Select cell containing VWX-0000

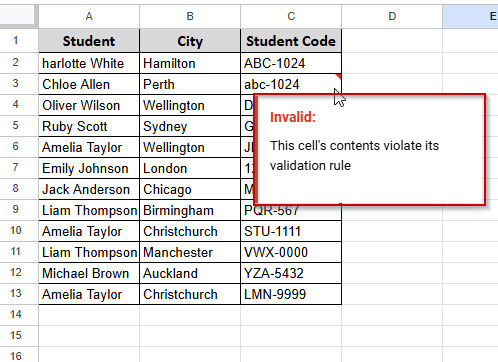pos(291,252)
